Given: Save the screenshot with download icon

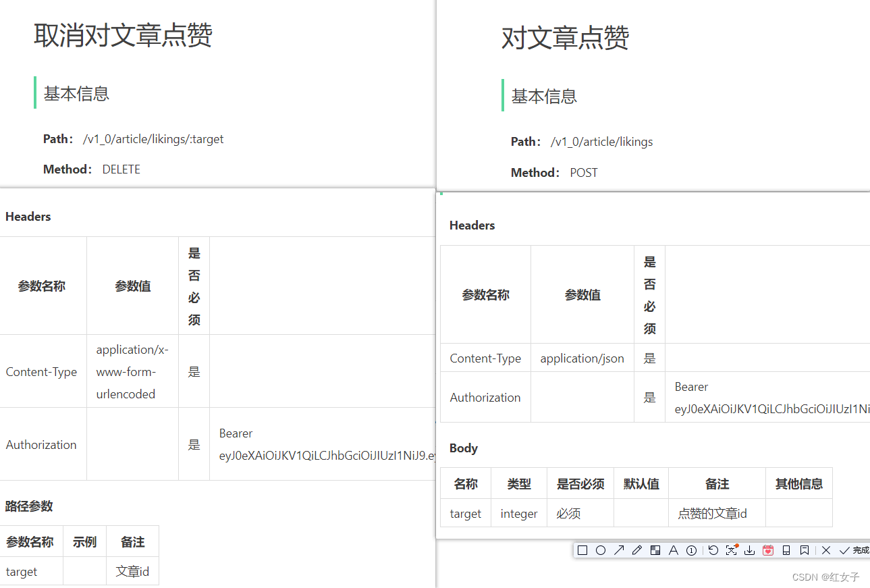Looking at the screenshot, I should [749, 550].
